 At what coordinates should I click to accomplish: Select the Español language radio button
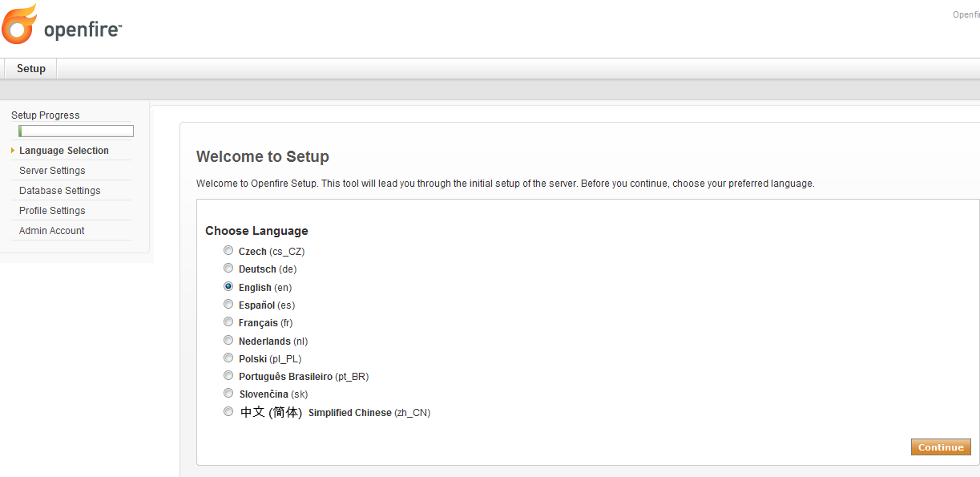click(x=228, y=305)
